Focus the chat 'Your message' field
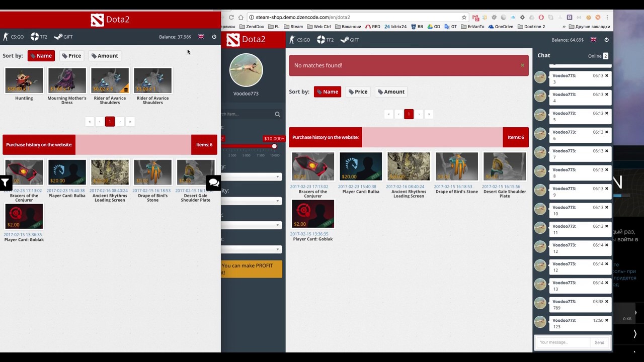Viewport: 644px width, 362px height. tap(563, 342)
